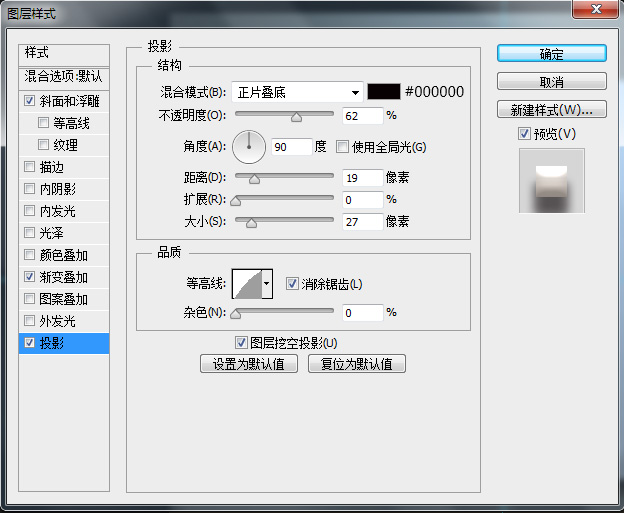Open the 颜色叠加 settings panel
Viewport: 624px width, 513px height.
[x=63, y=255]
